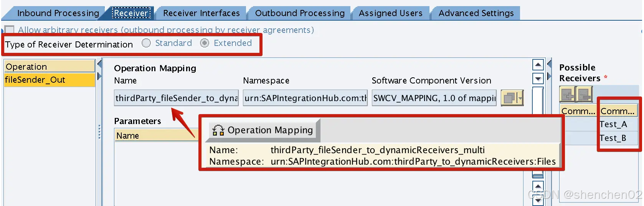This screenshot has height=206, width=644.
Task: Open the dropdown arrow beside the value help icon
Action: pos(520,98)
